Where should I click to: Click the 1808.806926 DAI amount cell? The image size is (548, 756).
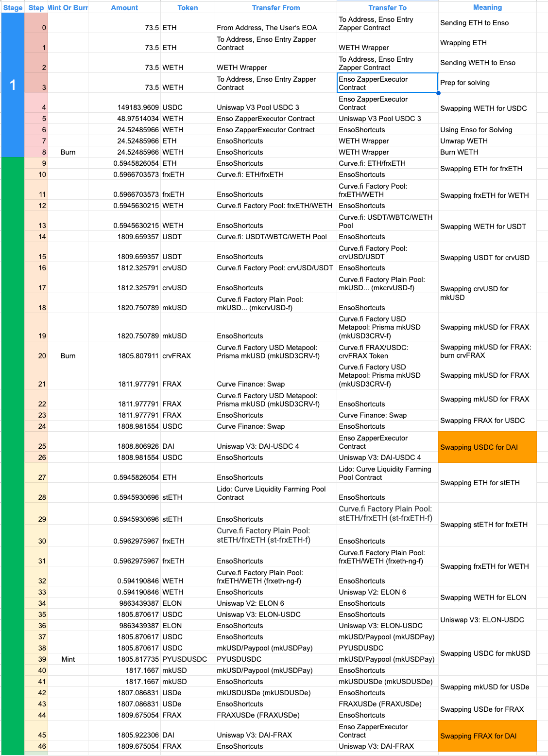click(124, 442)
